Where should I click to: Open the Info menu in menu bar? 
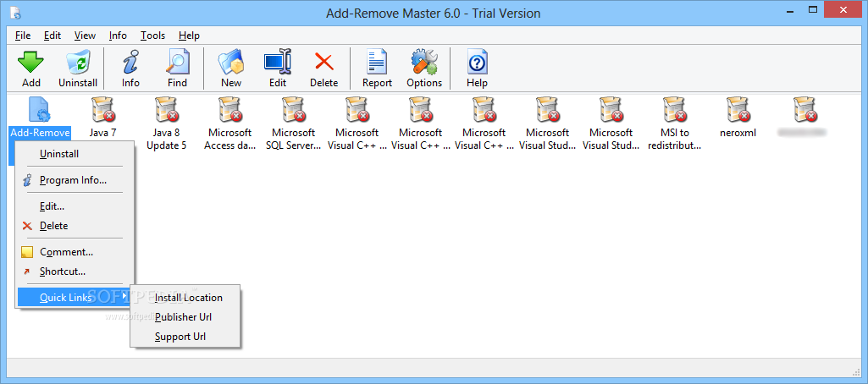tap(118, 36)
